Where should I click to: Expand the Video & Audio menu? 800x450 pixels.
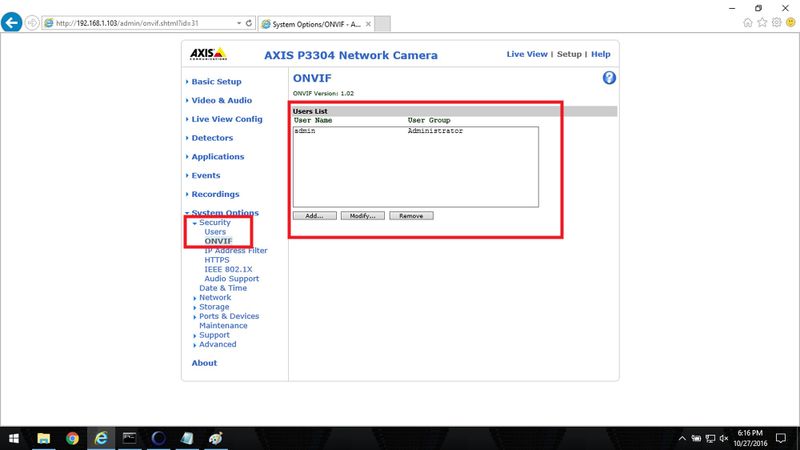tap(221, 101)
